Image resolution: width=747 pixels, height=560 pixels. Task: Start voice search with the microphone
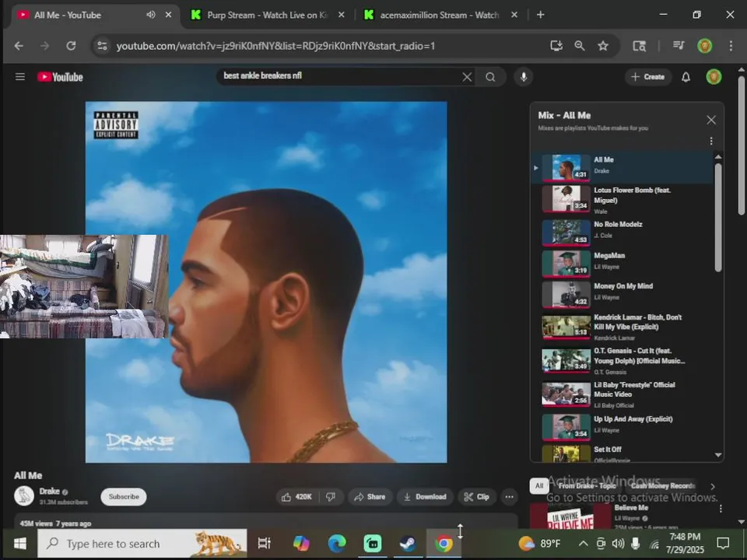point(524,77)
